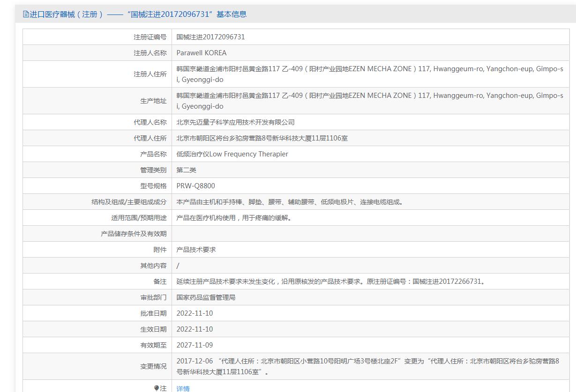Click the 产品储存条件及有效期 label
This screenshot has height=392, width=576.
[134, 234]
